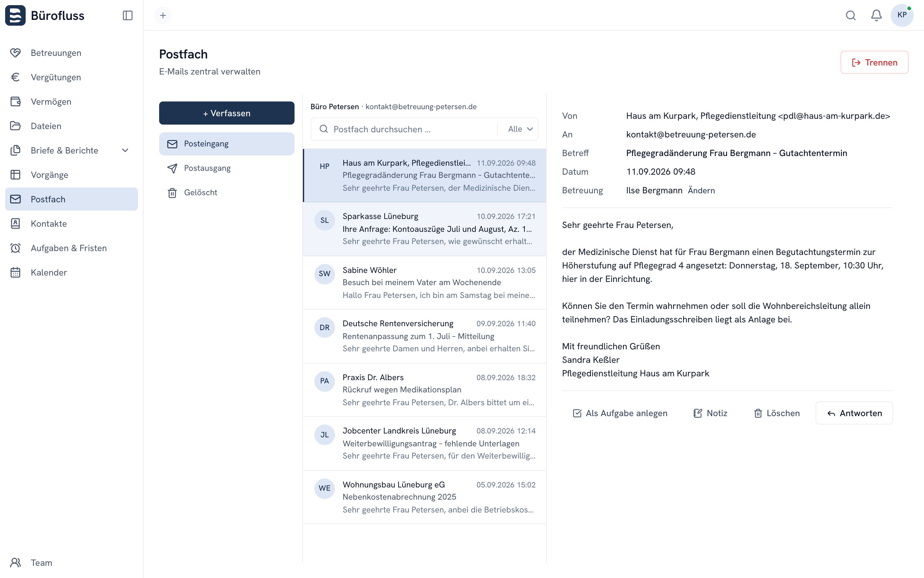Image resolution: width=924 pixels, height=578 pixels.
Task: Open Vorgänge in the sidebar
Action: pos(72,175)
